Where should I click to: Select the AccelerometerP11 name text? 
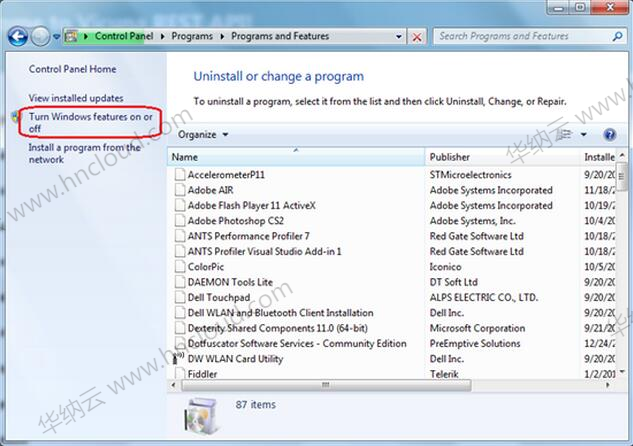(226, 175)
